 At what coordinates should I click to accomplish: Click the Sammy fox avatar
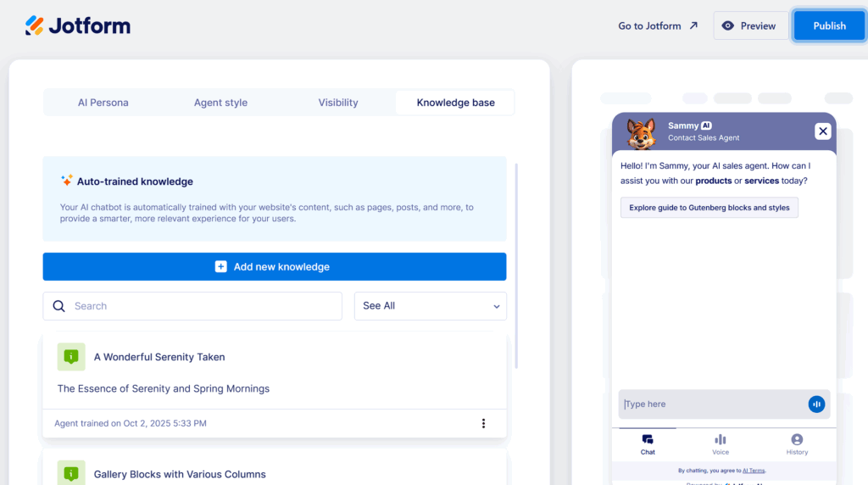(642, 133)
